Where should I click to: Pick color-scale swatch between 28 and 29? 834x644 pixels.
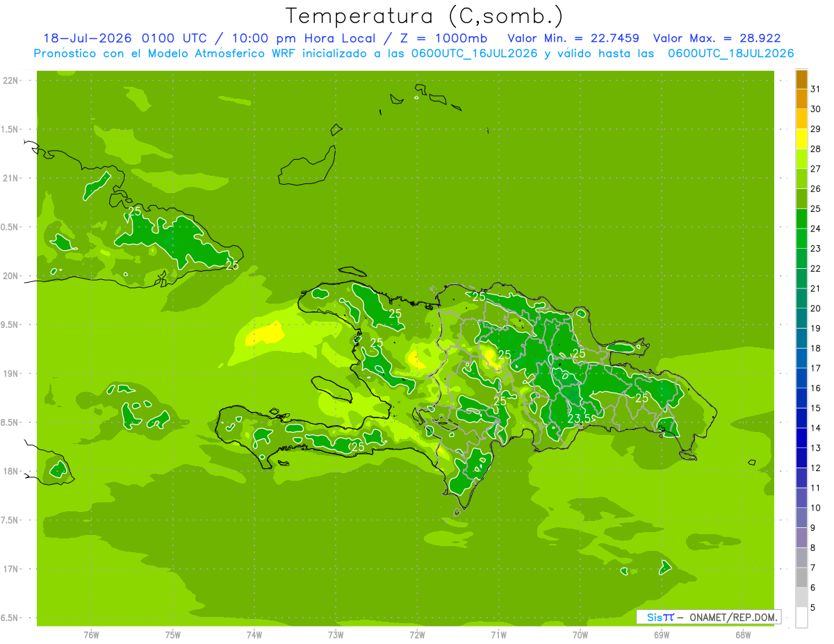point(801,139)
